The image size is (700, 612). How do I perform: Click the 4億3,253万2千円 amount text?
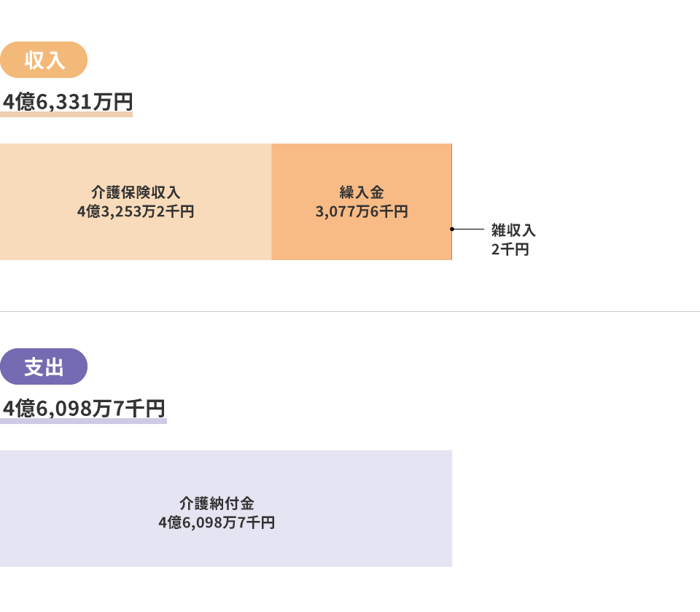[x=136, y=211]
